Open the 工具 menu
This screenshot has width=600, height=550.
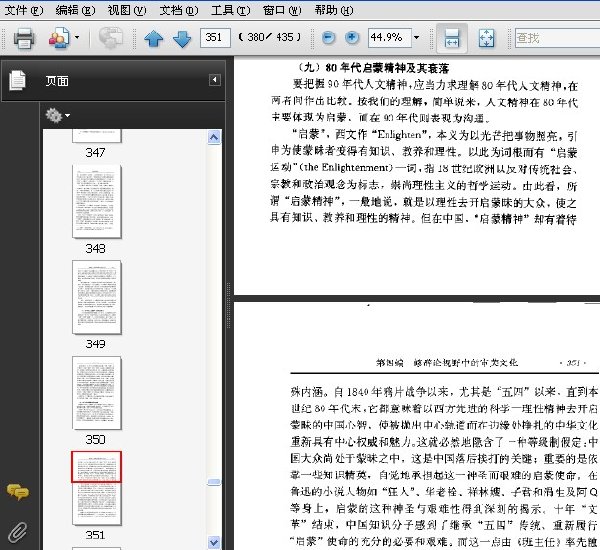tap(230, 10)
